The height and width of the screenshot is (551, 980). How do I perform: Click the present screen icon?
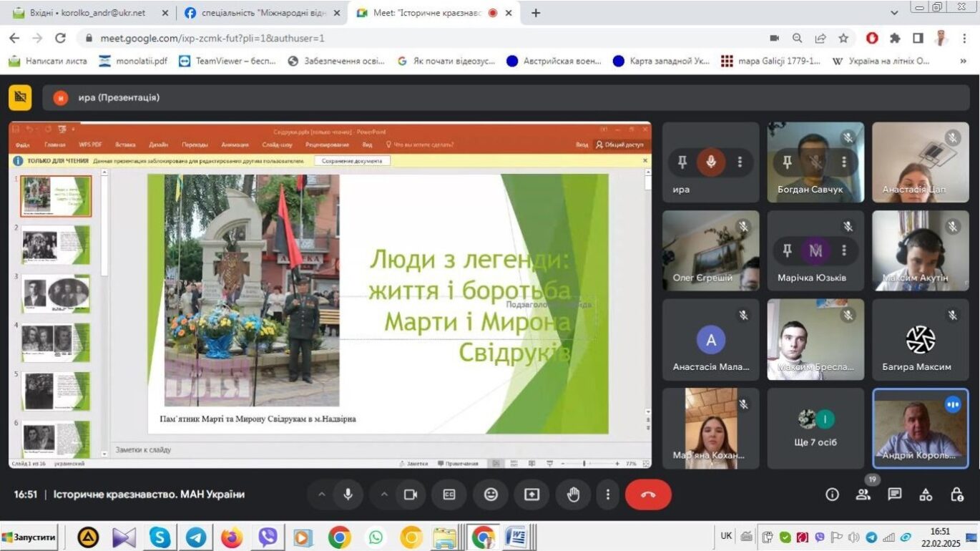[x=531, y=494]
